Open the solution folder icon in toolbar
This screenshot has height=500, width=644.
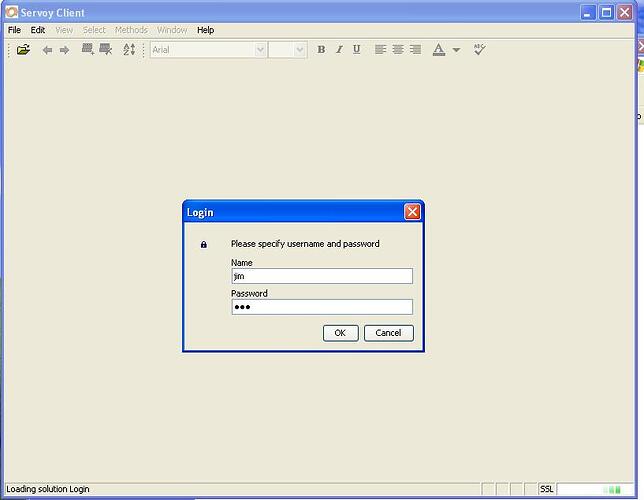[x=23, y=50]
